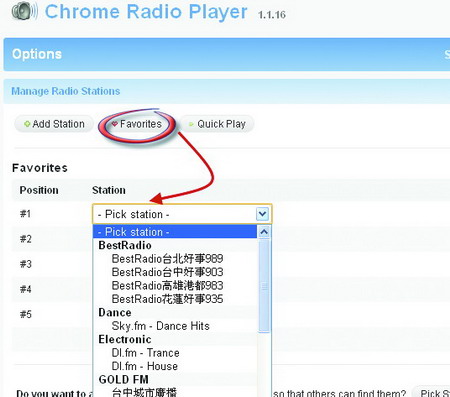450x397 pixels.
Task: Click the BestRadio group header
Action: coord(125,245)
